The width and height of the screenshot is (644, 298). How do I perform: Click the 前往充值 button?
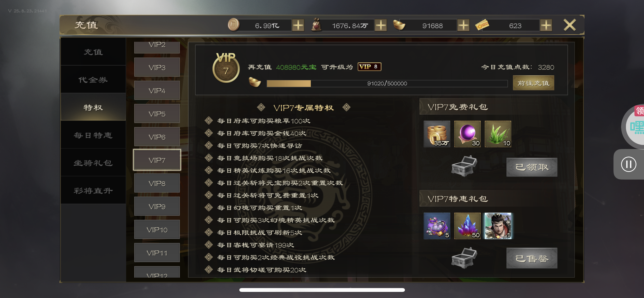pyautogui.click(x=533, y=83)
